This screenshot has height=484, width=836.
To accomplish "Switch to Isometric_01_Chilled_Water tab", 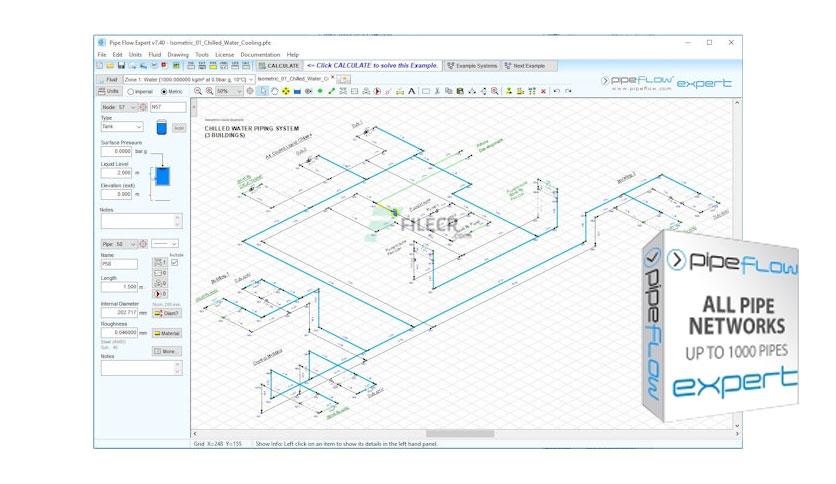I will [x=293, y=78].
